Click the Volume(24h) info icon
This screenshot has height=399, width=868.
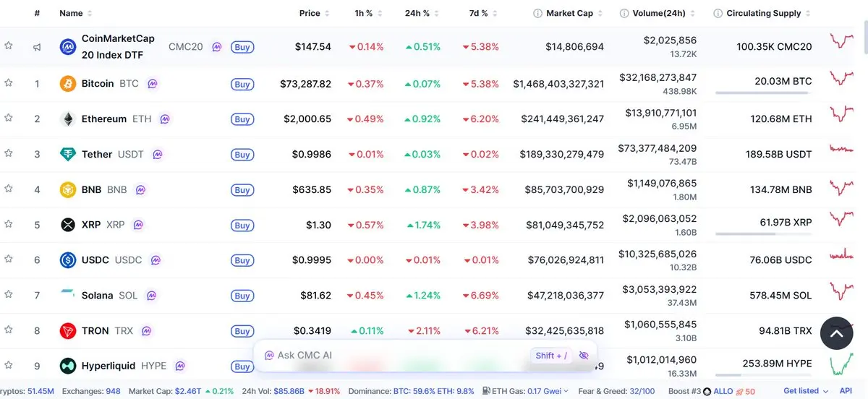coord(624,13)
